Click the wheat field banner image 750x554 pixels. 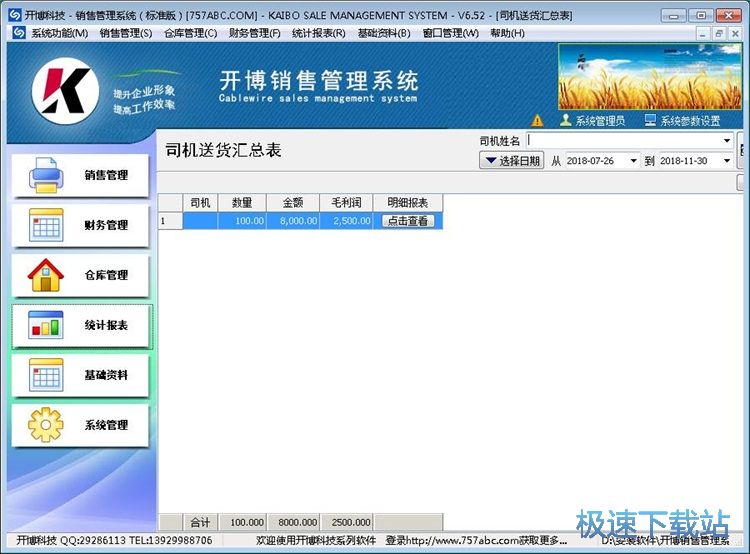(x=650, y=77)
